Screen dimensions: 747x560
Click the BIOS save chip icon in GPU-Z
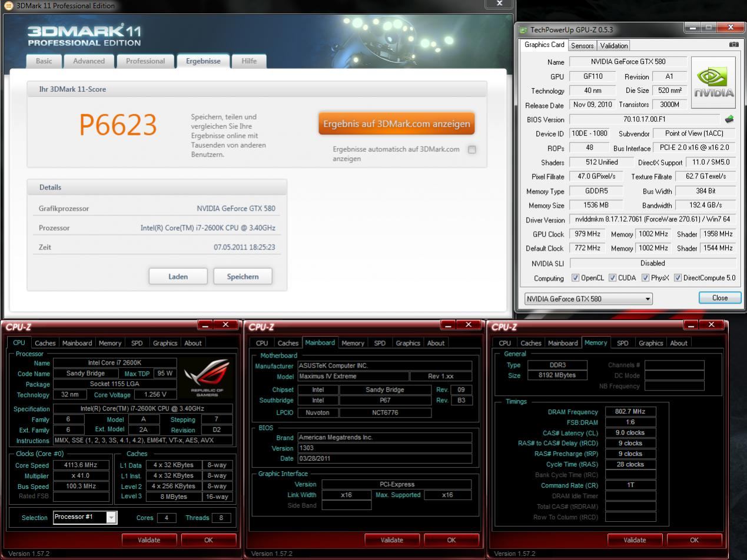pyautogui.click(x=729, y=119)
